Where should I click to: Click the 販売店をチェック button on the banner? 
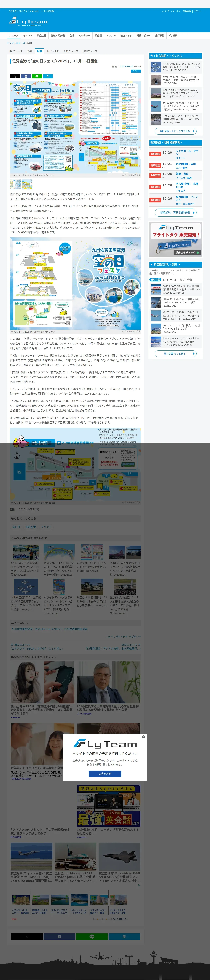click(187, 253)
